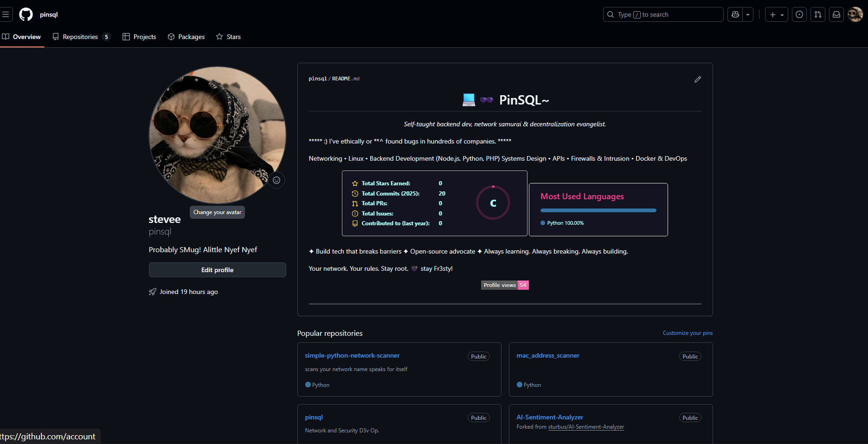The width and height of the screenshot is (868, 444).
Task: Open the Packages tab
Action: point(186,37)
